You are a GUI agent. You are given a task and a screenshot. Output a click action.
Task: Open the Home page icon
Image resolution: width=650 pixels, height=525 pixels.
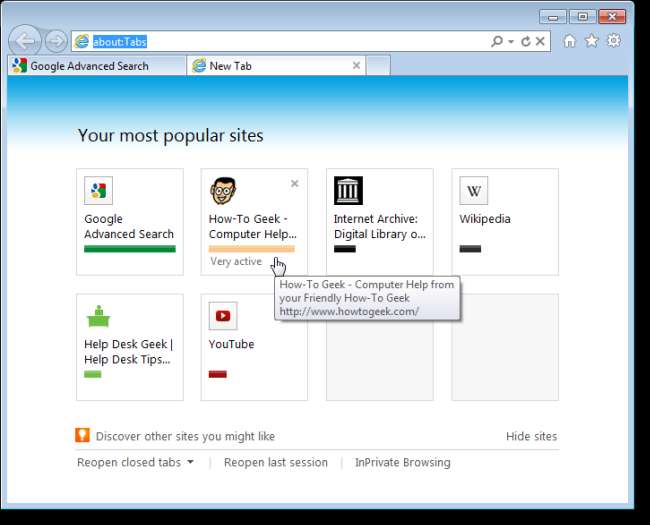pos(570,41)
